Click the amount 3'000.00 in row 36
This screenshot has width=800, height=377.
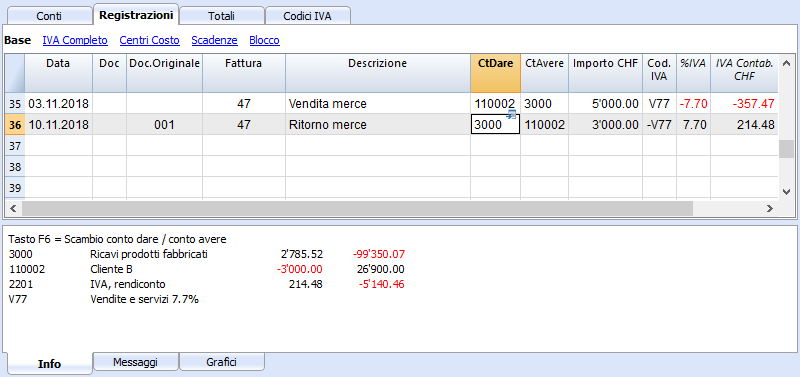pos(606,125)
